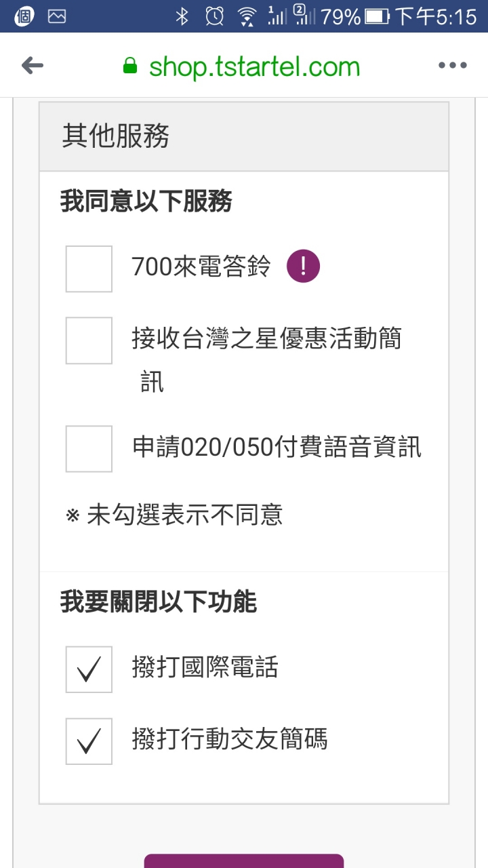The image size is (488, 868).
Task: Tap the browser back arrow
Action: click(x=33, y=66)
